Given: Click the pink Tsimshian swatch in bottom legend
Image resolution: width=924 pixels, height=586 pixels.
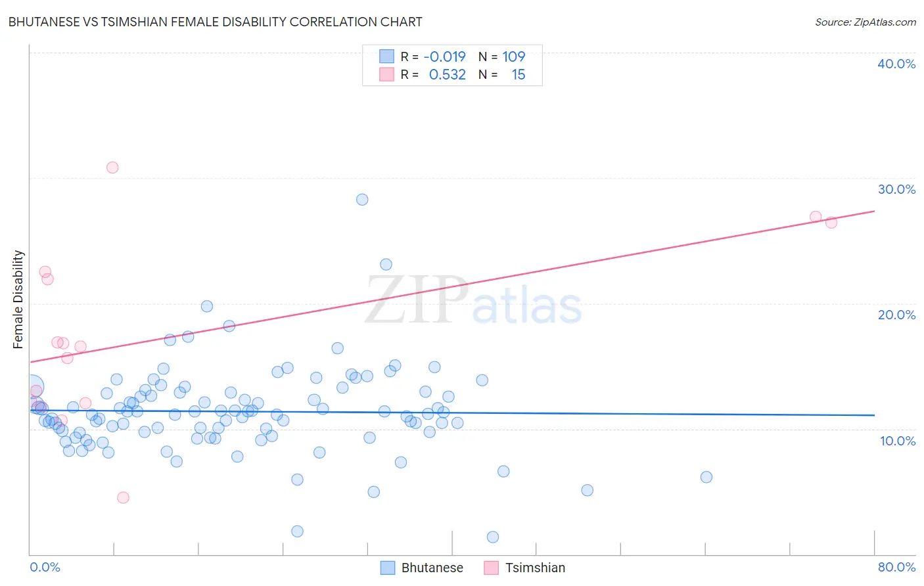Looking at the screenshot, I should (491, 568).
